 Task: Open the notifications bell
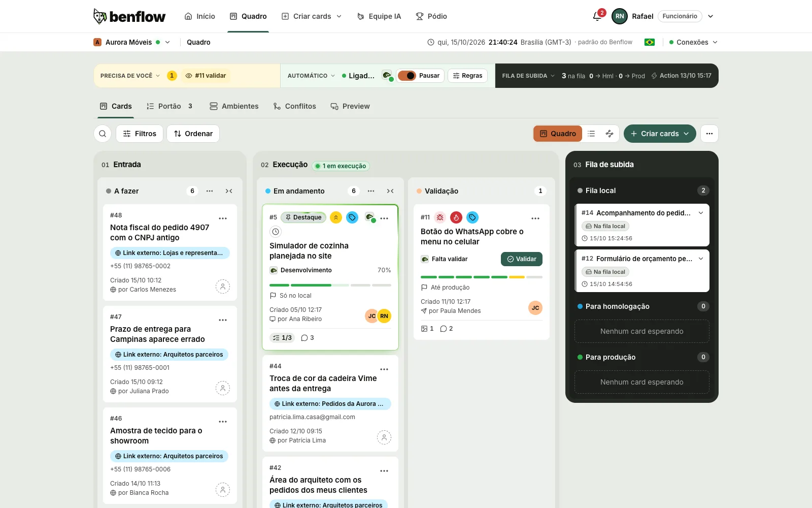point(597,16)
